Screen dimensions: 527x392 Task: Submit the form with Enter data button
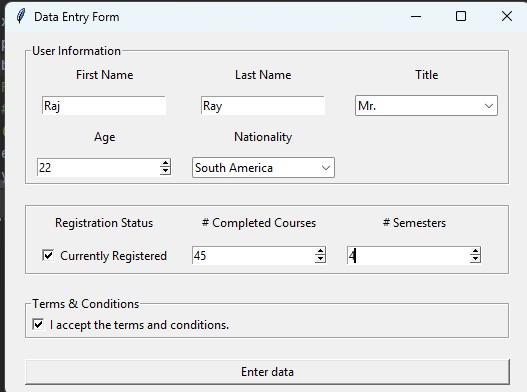click(267, 372)
